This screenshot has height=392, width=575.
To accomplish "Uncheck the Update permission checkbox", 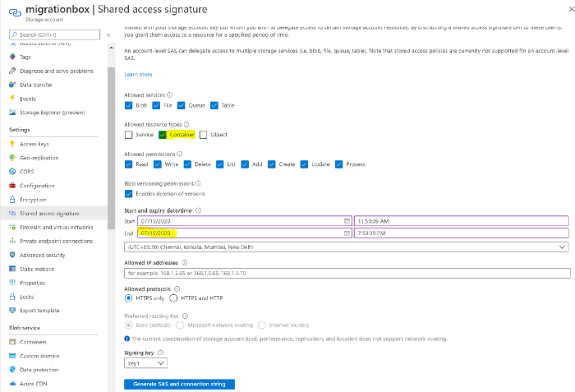I will [304, 164].
